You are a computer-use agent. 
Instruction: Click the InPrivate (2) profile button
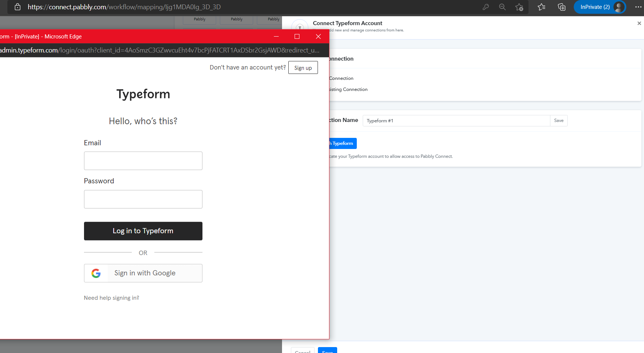(x=600, y=7)
